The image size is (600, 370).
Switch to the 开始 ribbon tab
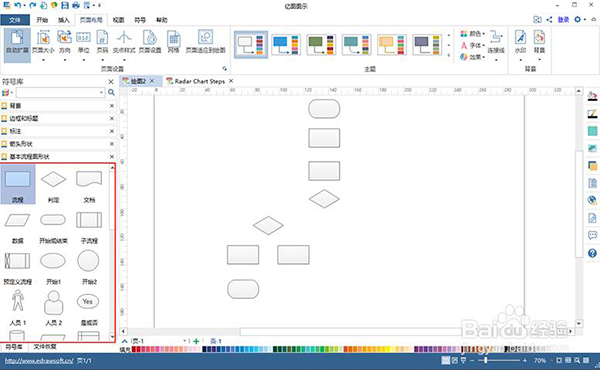click(x=42, y=20)
